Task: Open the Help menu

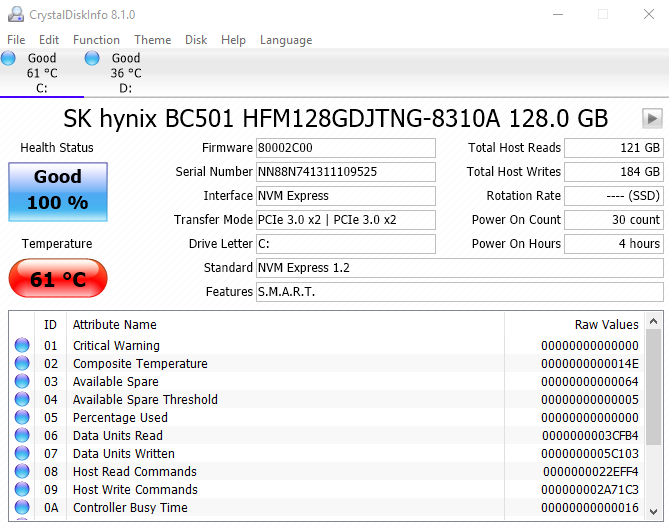Action: (233, 40)
